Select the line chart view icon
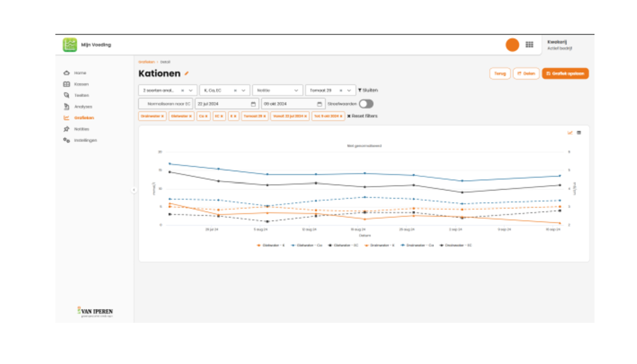The image size is (637, 364). tap(570, 133)
